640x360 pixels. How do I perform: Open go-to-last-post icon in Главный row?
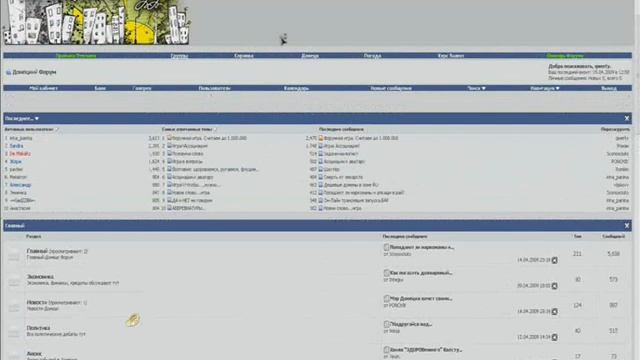click(x=554, y=260)
